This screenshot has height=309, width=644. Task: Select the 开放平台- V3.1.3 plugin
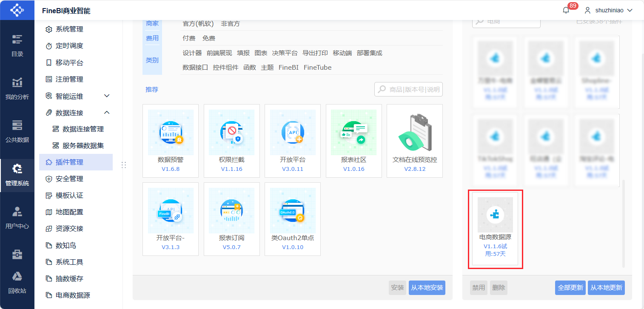[171, 219]
